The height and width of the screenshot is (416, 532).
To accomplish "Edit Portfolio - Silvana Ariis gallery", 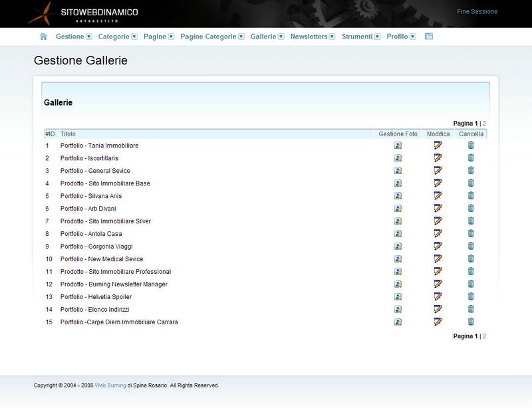I will pyautogui.click(x=438, y=195).
